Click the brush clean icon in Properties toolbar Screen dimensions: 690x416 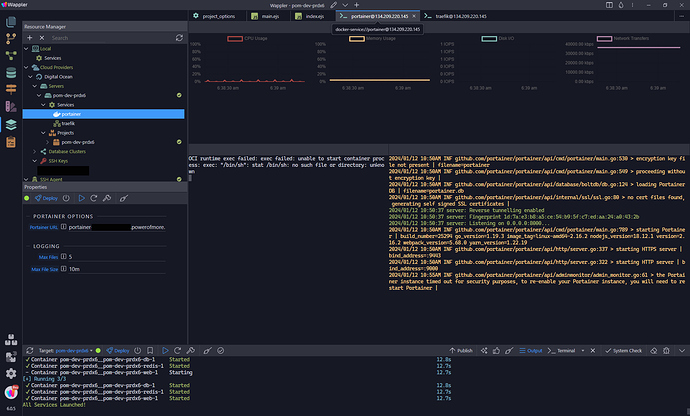pyautogui.click(x=124, y=198)
